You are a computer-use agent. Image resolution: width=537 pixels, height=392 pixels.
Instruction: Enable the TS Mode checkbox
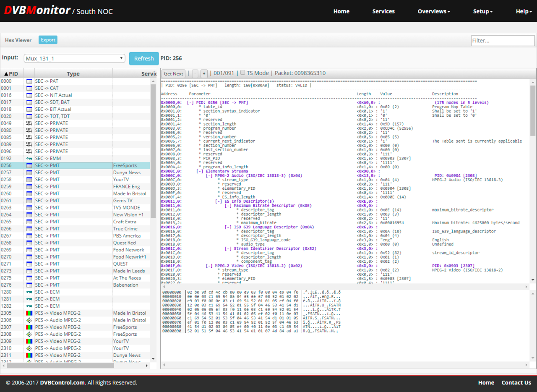(242, 73)
